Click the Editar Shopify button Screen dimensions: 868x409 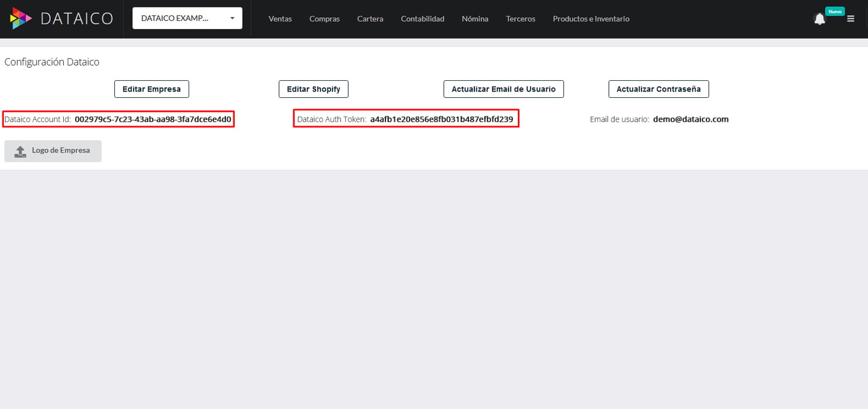pos(313,89)
